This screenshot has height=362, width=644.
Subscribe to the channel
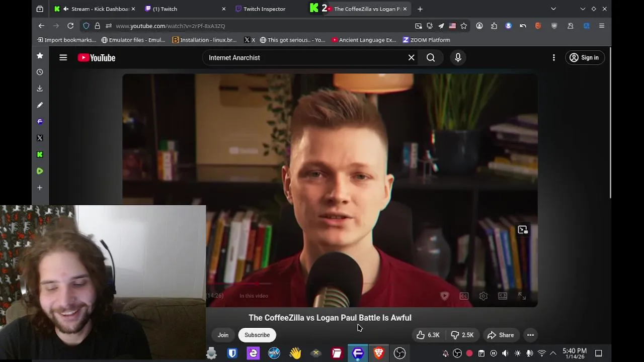click(257, 335)
